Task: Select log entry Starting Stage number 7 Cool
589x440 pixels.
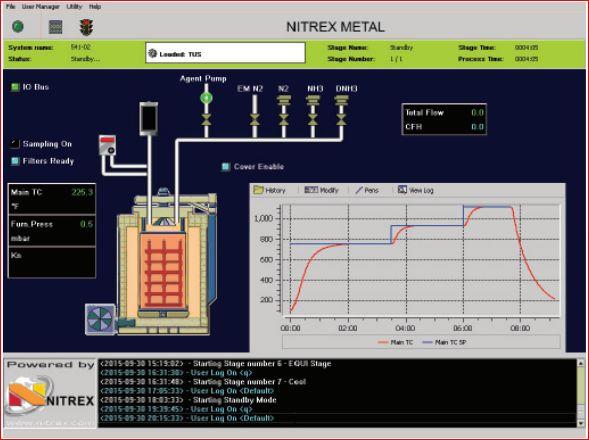Action: [x=203, y=382]
